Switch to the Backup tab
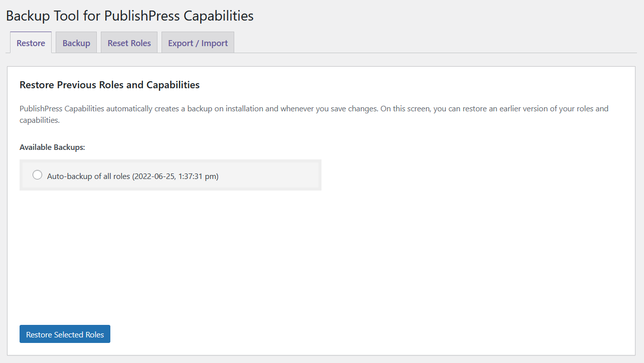The width and height of the screenshot is (644, 363). [x=76, y=43]
